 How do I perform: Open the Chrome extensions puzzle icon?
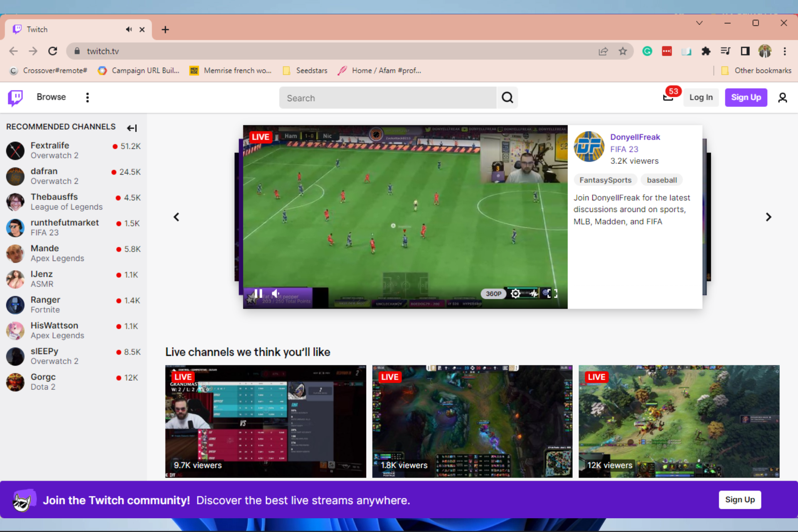pos(706,51)
